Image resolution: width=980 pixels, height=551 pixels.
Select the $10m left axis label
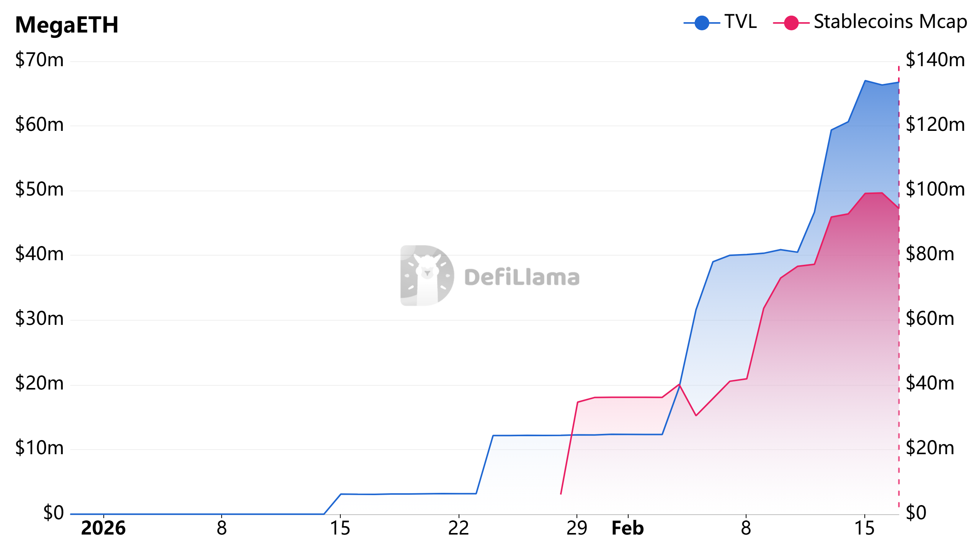39,448
